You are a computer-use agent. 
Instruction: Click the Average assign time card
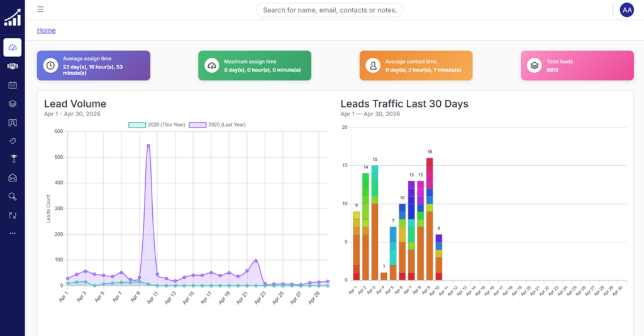tap(93, 66)
